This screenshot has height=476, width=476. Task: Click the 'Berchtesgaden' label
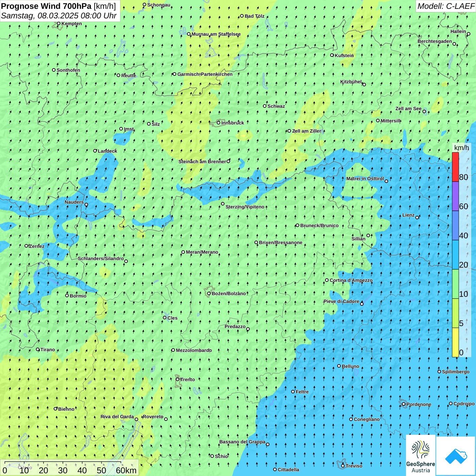click(435, 41)
